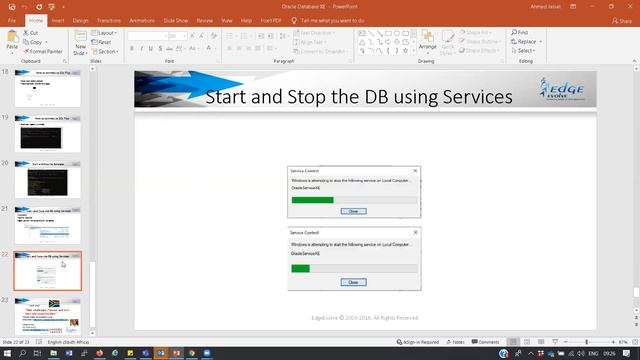Image resolution: width=640 pixels, height=360 pixels.
Task: Open the Select dropdown in Editing
Action: click(x=523, y=51)
